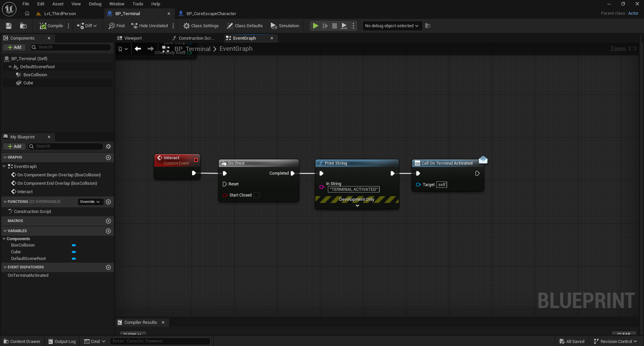Click the Enter Console Command field
This screenshot has height=346, width=644.
point(160,341)
